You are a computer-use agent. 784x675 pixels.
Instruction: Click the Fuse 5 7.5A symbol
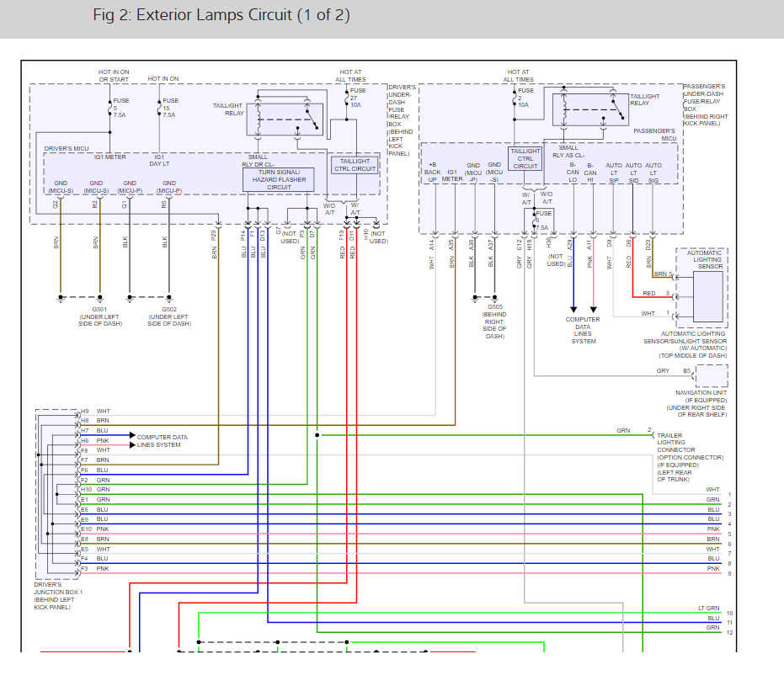pyautogui.click(x=110, y=108)
